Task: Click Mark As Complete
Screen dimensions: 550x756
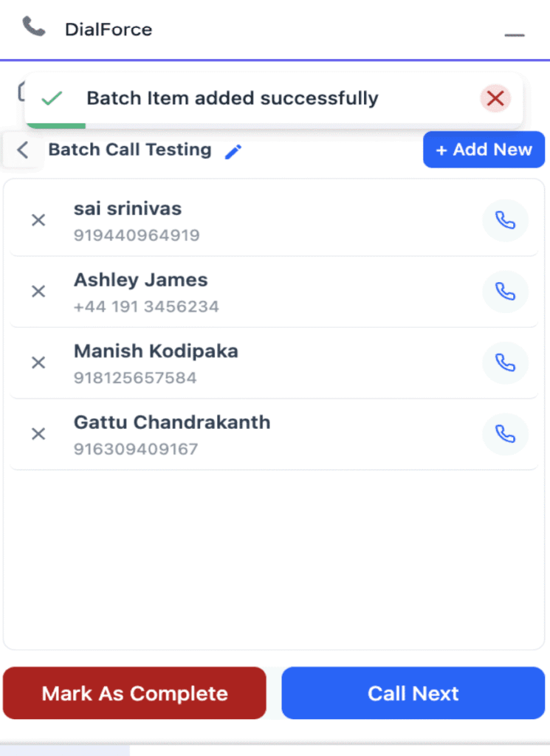Action: tap(134, 693)
